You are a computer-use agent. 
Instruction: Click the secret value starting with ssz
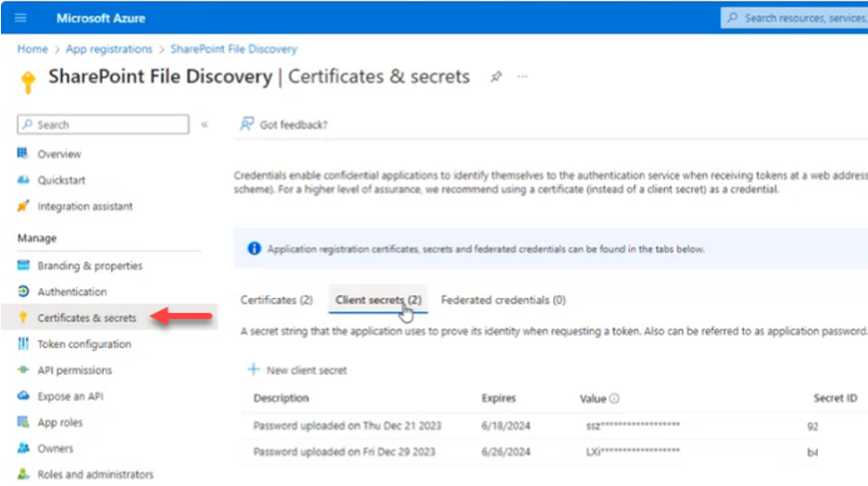pyautogui.click(x=633, y=425)
